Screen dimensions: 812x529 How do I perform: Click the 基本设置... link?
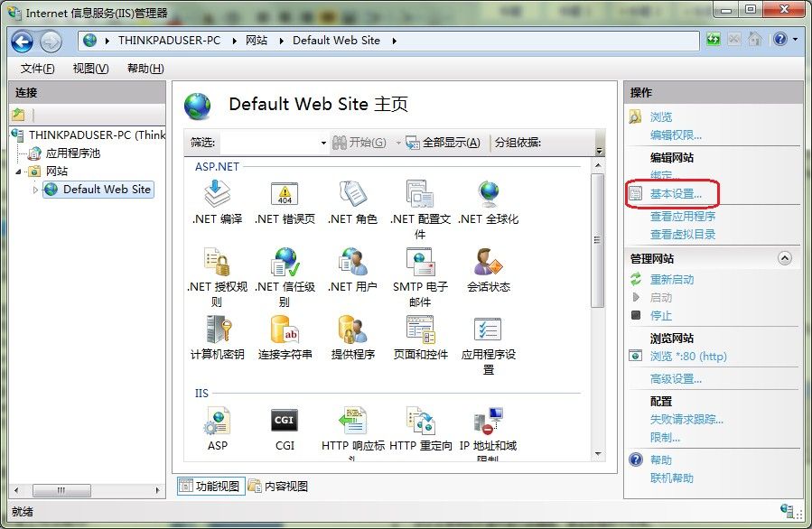tap(676, 194)
